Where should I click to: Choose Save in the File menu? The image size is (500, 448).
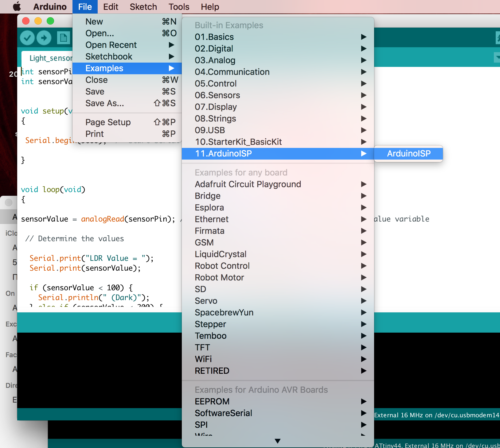click(x=127, y=91)
